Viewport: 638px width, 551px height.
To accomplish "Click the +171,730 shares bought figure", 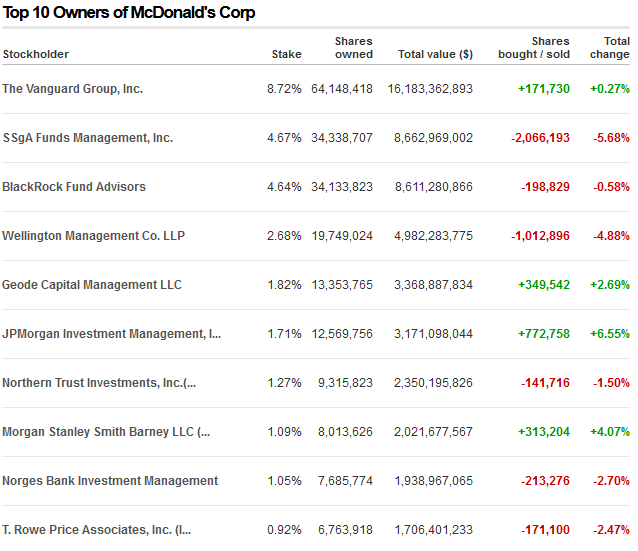I will pyautogui.click(x=544, y=89).
